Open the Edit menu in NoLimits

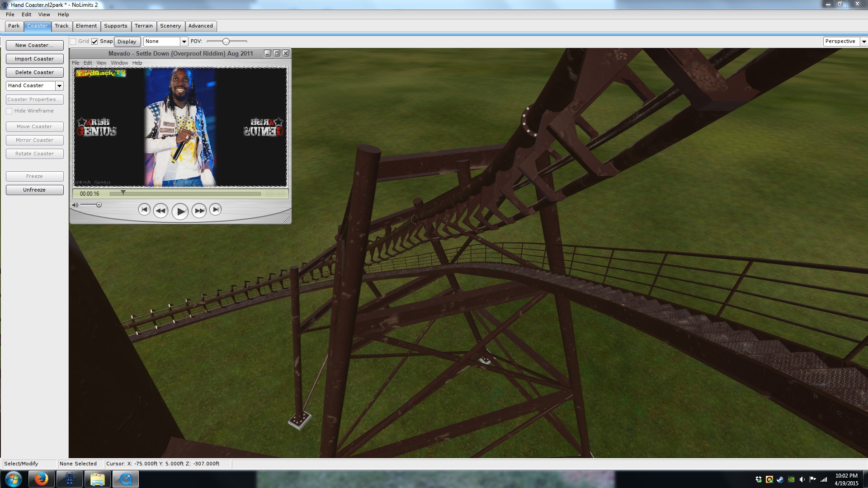pyautogui.click(x=26, y=14)
